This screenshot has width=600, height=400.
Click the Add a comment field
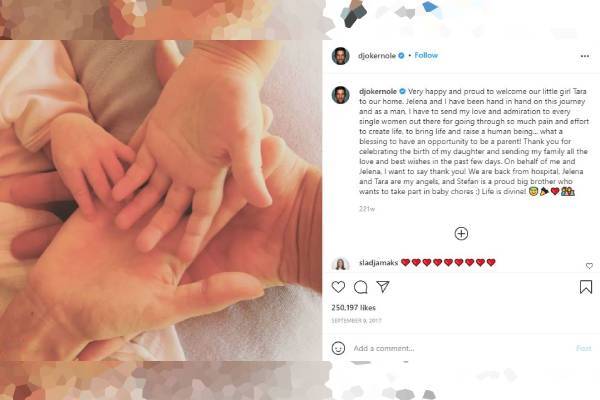tap(461, 348)
